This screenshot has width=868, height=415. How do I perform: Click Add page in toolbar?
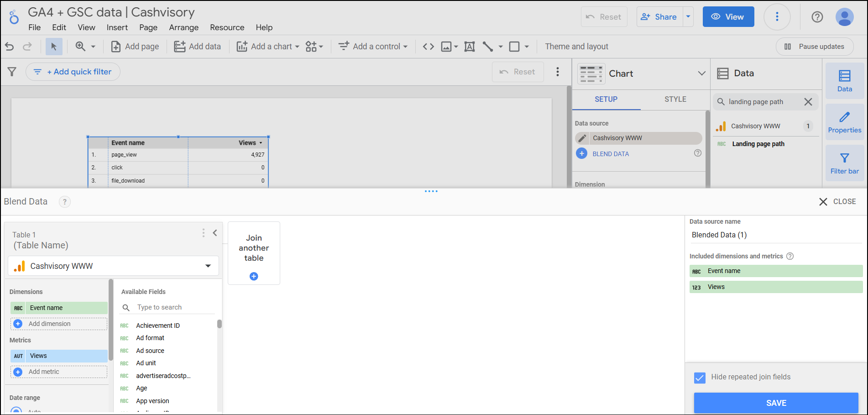[135, 47]
